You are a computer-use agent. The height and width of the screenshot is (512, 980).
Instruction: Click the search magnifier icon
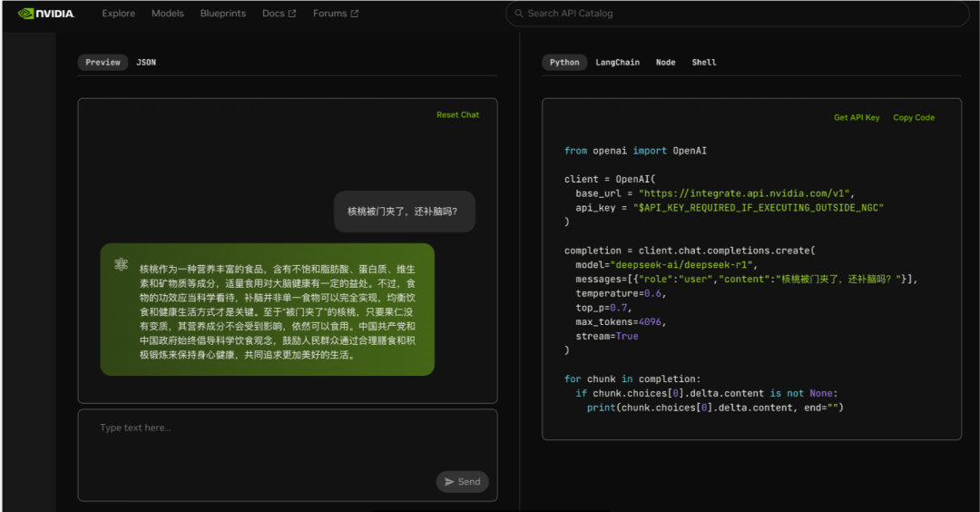tap(519, 13)
